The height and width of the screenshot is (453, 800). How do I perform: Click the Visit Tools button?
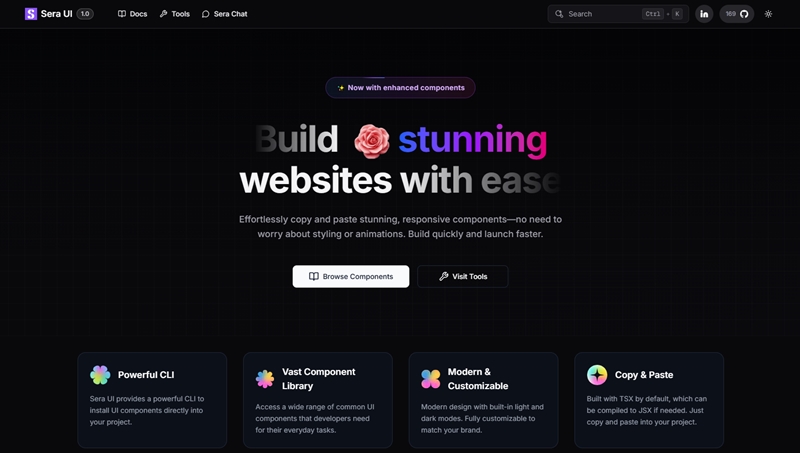[x=463, y=276]
